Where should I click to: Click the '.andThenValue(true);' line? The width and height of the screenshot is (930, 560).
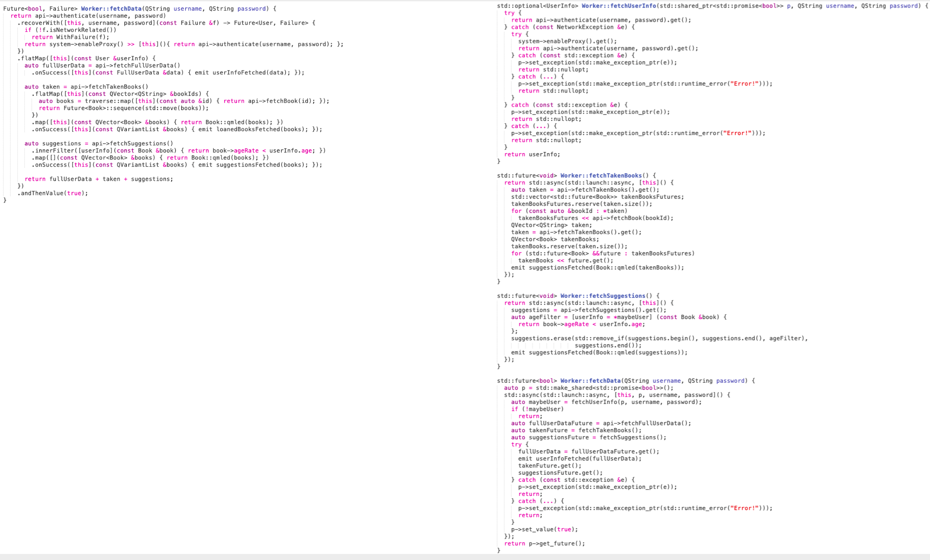[53, 193]
